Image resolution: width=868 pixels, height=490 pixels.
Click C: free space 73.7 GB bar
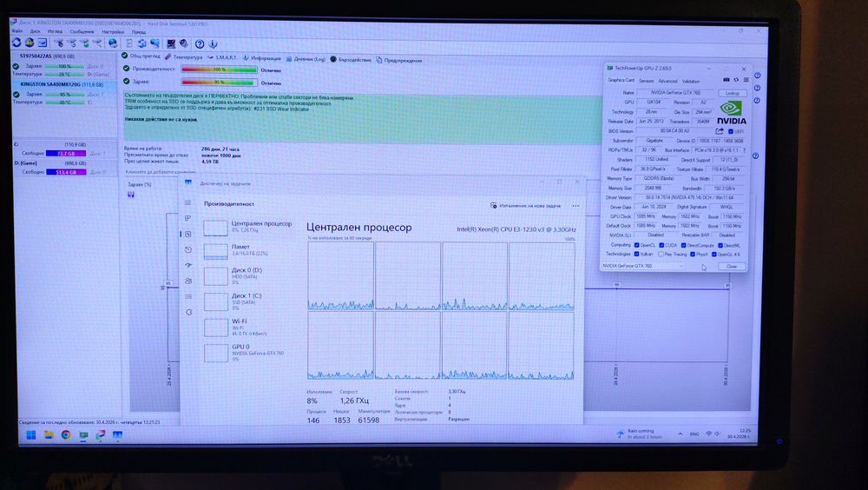point(66,154)
